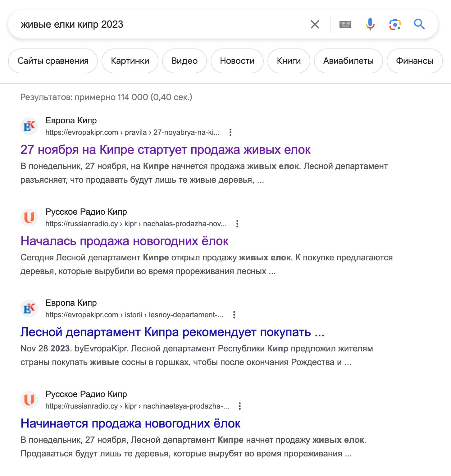Click the first Европа Кипр site favicon

[x=29, y=126]
